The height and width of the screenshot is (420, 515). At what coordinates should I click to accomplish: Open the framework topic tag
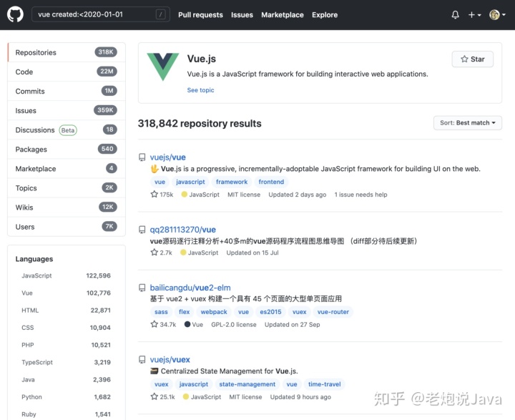pos(232,182)
